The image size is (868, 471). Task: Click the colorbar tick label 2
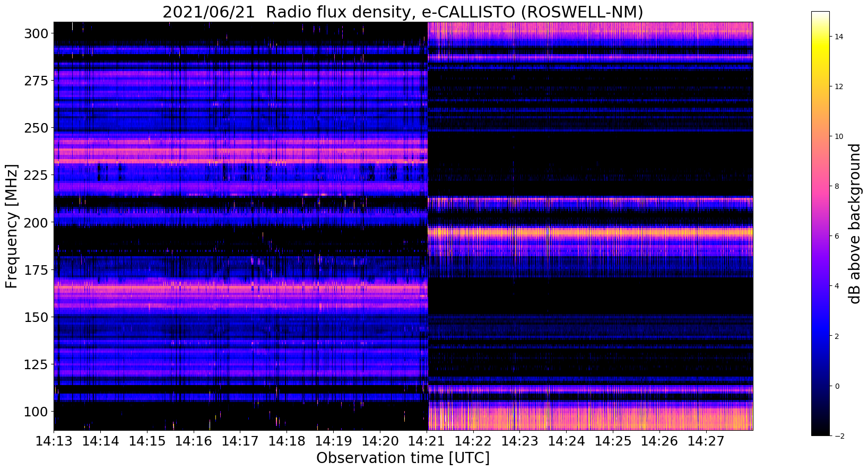837,336
